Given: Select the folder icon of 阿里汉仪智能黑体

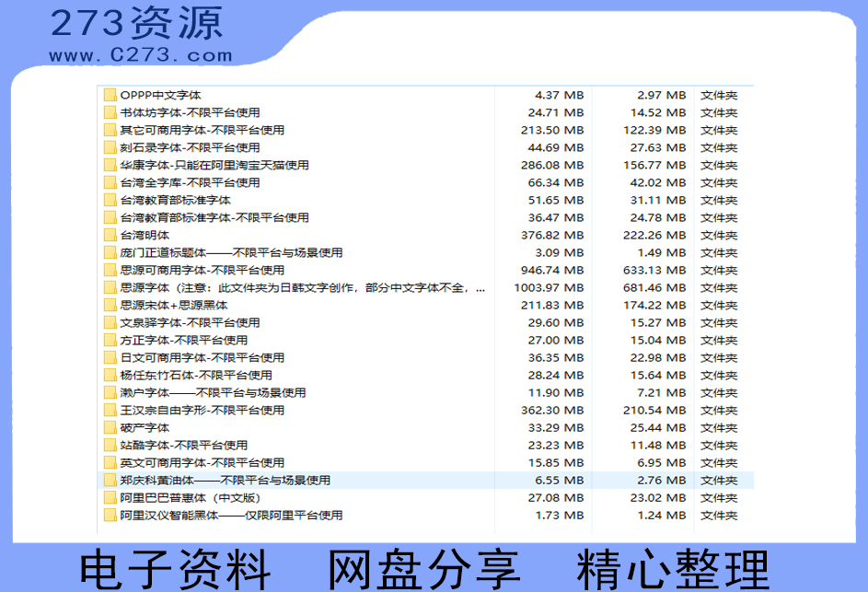Looking at the screenshot, I should click(110, 515).
